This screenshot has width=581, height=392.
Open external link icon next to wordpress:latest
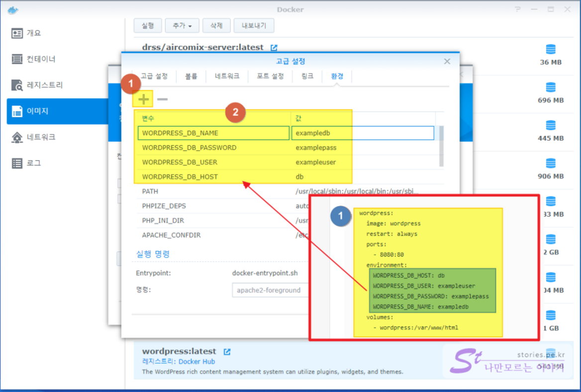(227, 352)
